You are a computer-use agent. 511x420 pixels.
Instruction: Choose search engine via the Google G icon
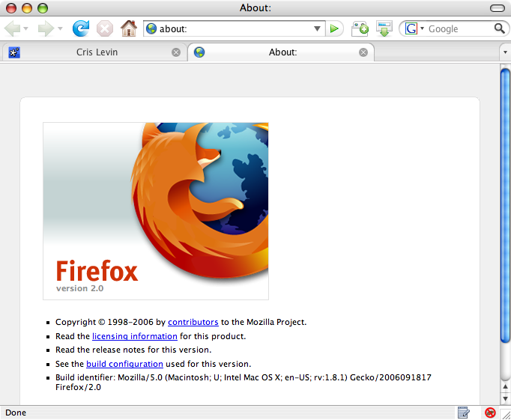pyautogui.click(x=411, y=28)
